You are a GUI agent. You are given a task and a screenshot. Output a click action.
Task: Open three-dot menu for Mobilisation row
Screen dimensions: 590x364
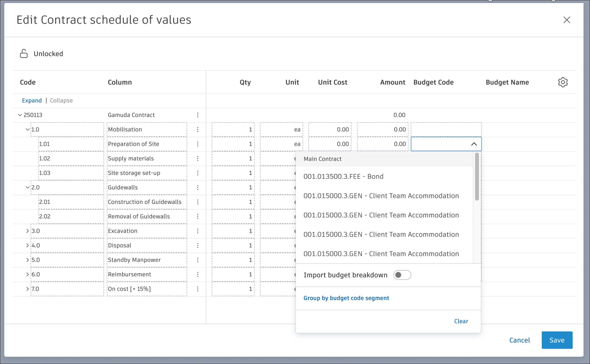pyautogui.click(x=197, y=129)
